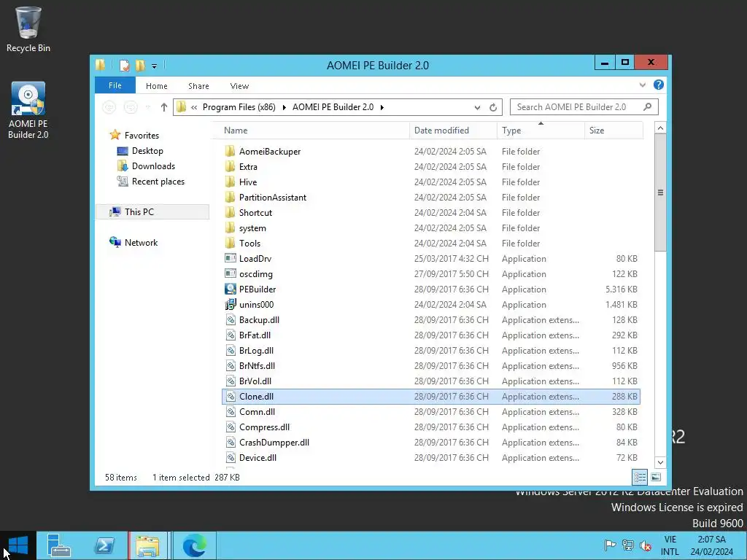Open the File ribbon tab

point(115,86)
